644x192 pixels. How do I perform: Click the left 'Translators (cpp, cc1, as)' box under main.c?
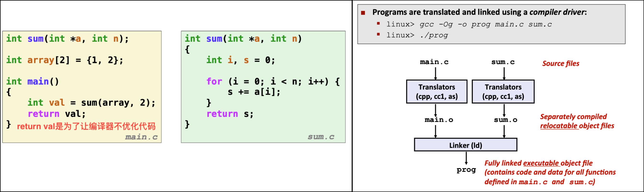(437, 92)
